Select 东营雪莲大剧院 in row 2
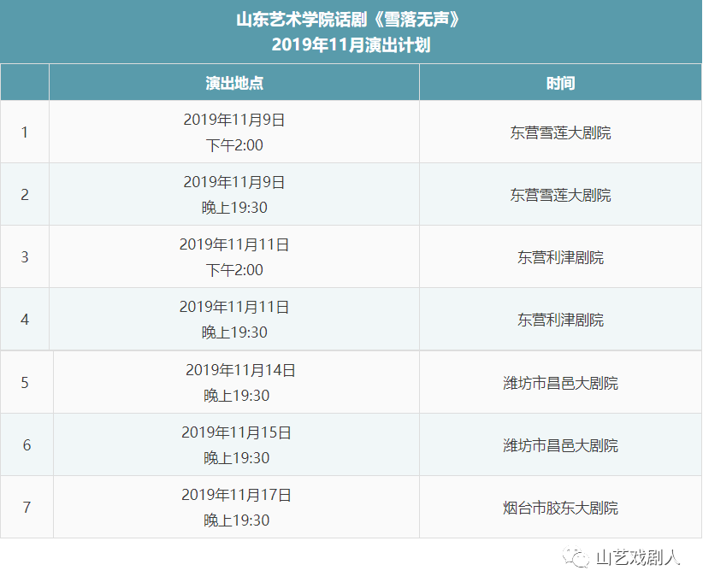This screenshot has height=588, width=703. 560,195
